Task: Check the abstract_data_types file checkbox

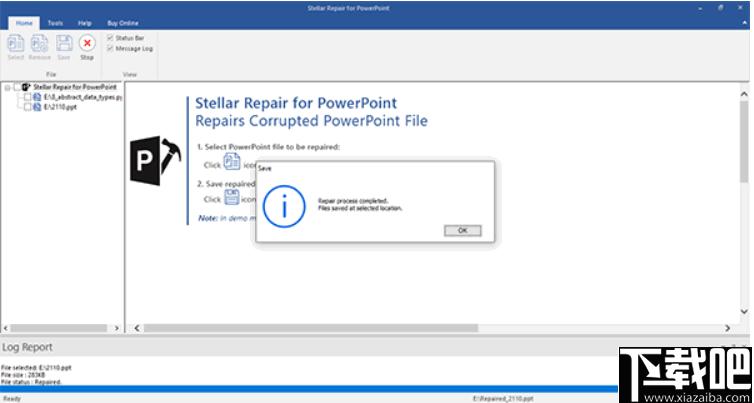Action: coord(28,97)
